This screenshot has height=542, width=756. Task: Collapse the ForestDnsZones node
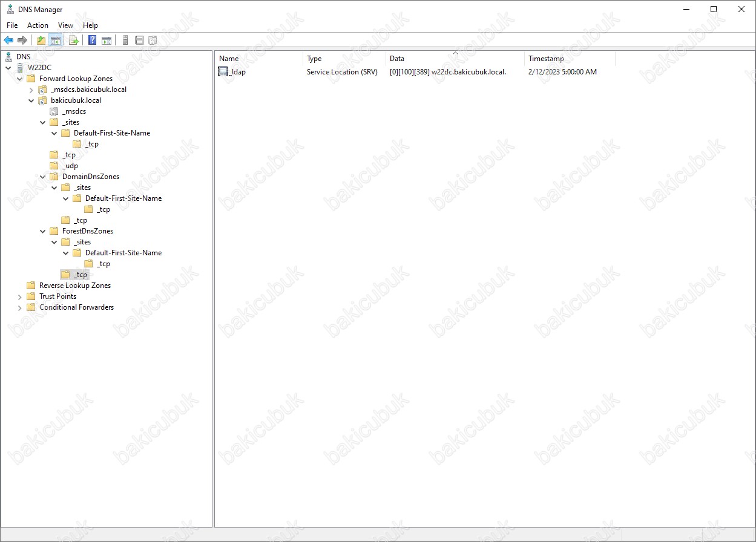tap(43, 231)
